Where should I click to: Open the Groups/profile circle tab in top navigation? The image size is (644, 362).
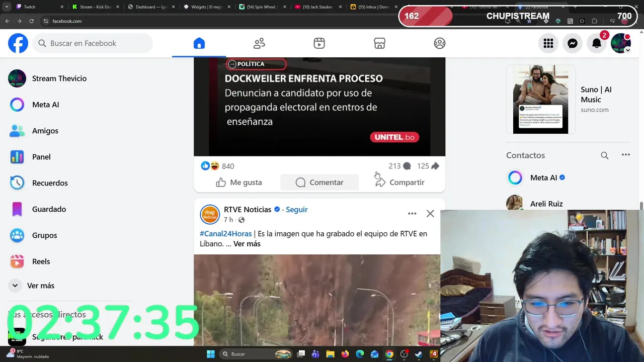439,43
